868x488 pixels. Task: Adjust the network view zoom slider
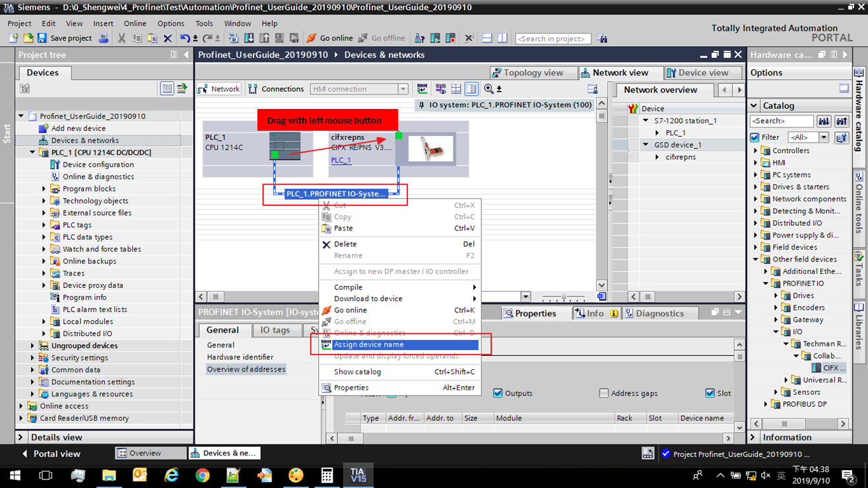564,297
